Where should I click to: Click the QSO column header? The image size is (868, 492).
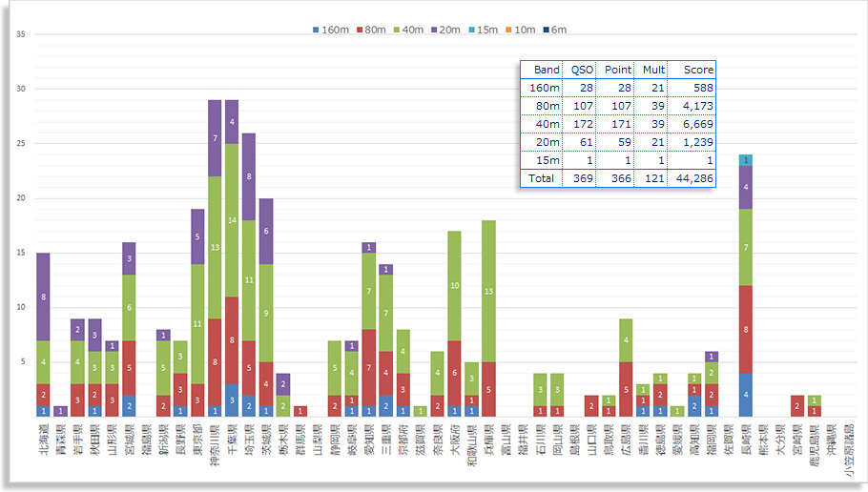[580, 70]
